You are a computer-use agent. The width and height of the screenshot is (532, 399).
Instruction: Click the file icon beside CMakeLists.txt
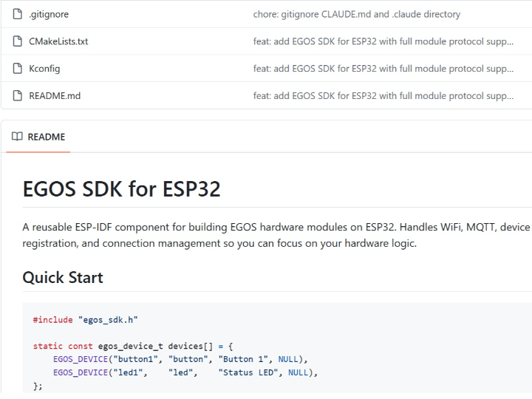click(18, 41)
